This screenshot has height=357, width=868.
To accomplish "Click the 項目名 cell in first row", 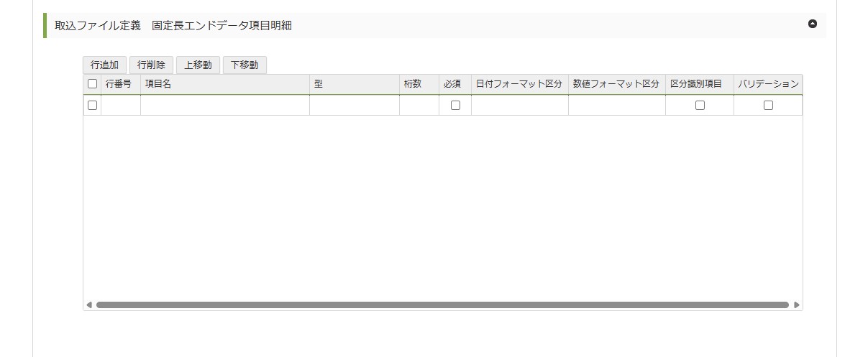I will coord(224,106).
